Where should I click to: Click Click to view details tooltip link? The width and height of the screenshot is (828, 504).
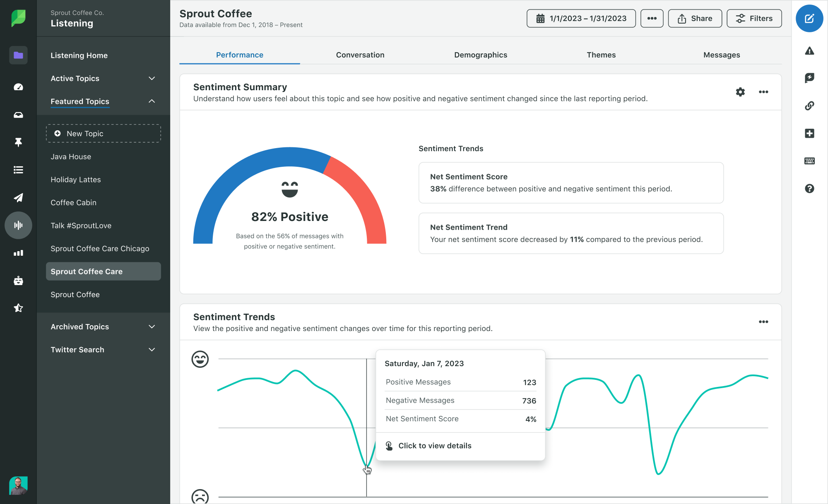(435, 445)
